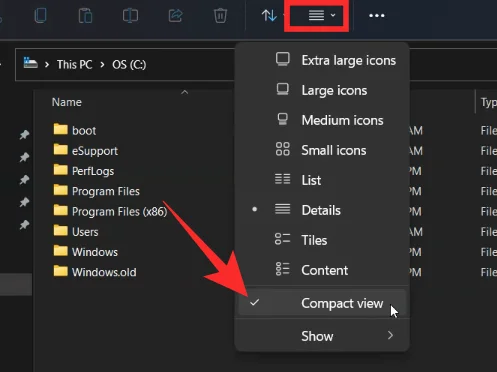Screen dimensions: 497x372
Task: Expand chevron before This PC
Action: (47, 64)
